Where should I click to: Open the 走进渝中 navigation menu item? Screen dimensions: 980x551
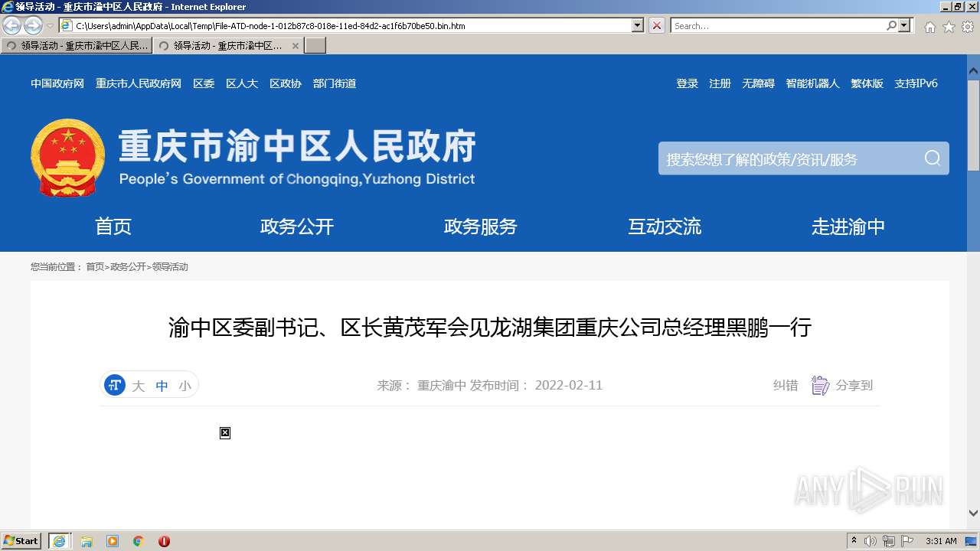click(x=848, y=227)
